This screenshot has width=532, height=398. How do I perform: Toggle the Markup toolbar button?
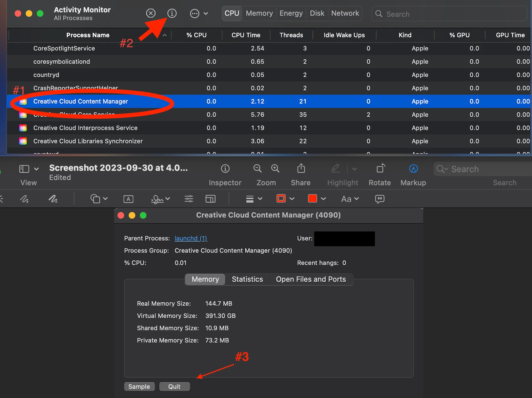pyautogui.click(x=414, y=169)
